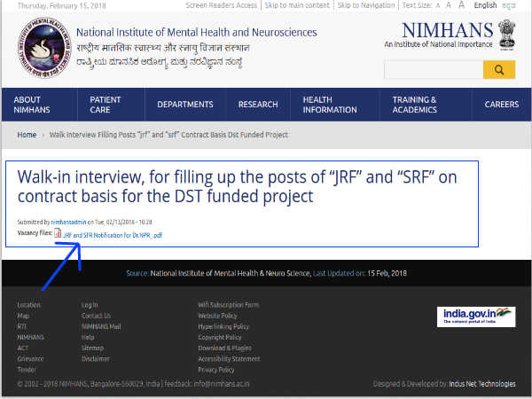Screen dimensions: 532x399
Task: Click Screen Readers Access link
Action: (221, 5)
